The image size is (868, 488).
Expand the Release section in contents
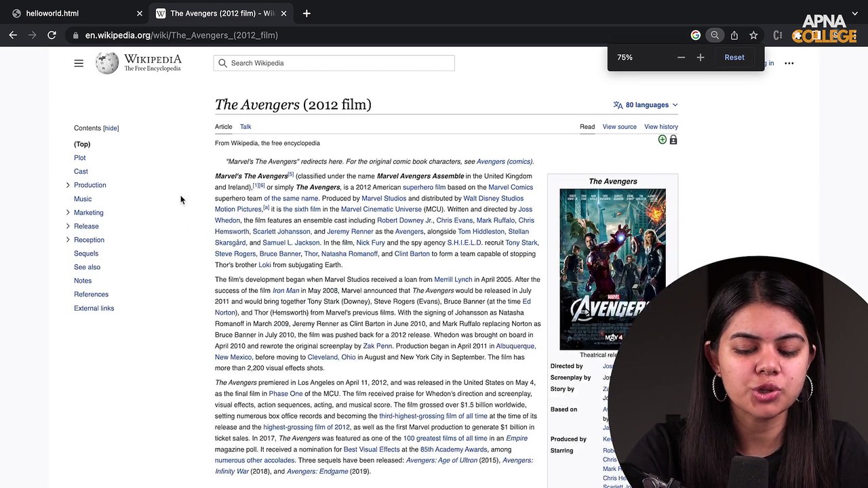pyautogui.click(x=68, y=226)
